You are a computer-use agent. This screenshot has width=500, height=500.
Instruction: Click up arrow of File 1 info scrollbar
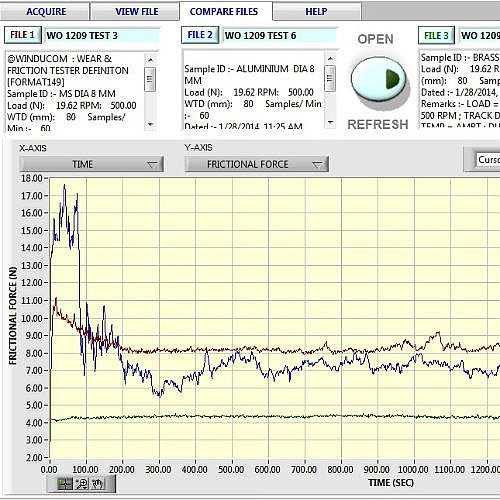(150, 60)
